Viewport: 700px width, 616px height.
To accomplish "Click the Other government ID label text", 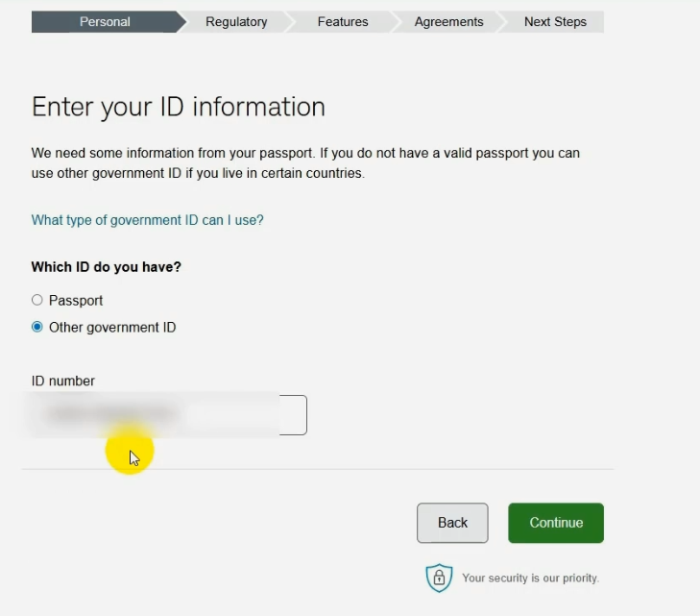I will (x=112, y=327).
